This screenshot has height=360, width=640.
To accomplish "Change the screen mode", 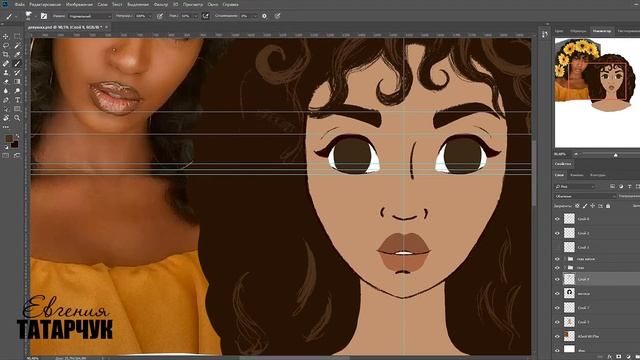I will point(17,156).
